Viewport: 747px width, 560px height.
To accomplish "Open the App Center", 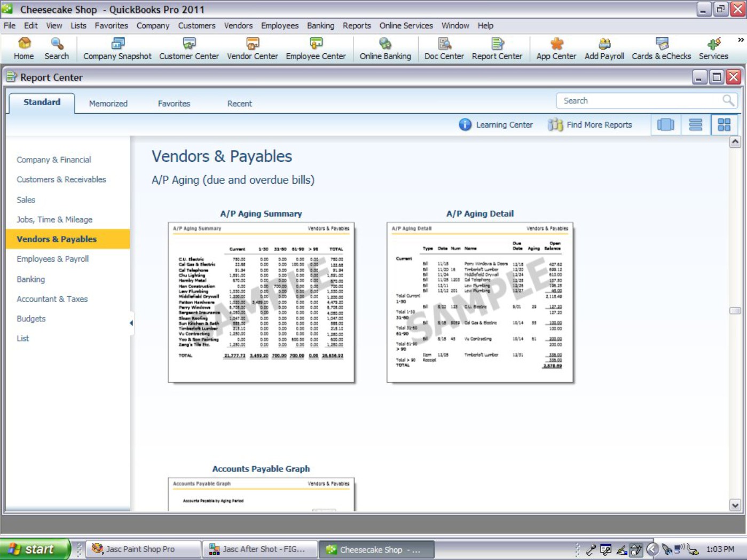I will point(556,49).
